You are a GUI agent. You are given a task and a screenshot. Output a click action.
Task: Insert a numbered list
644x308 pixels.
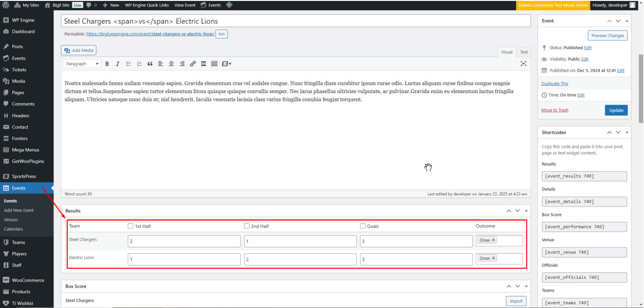tap(139, 64)
